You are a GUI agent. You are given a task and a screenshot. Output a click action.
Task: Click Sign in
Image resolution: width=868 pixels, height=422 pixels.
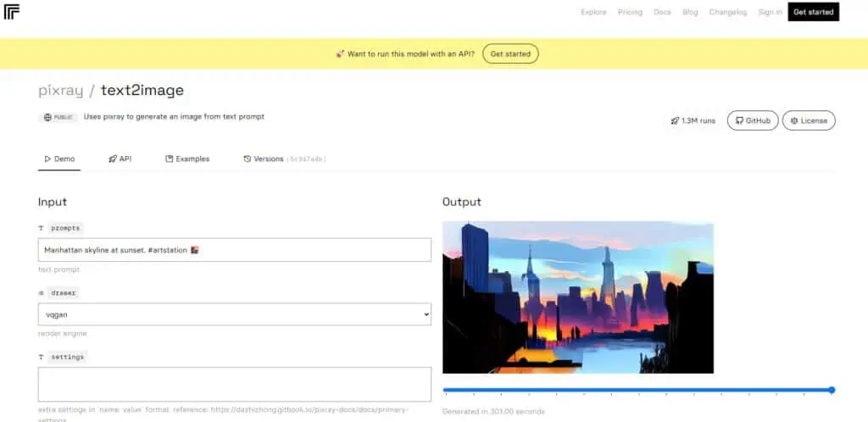point(770,12)
